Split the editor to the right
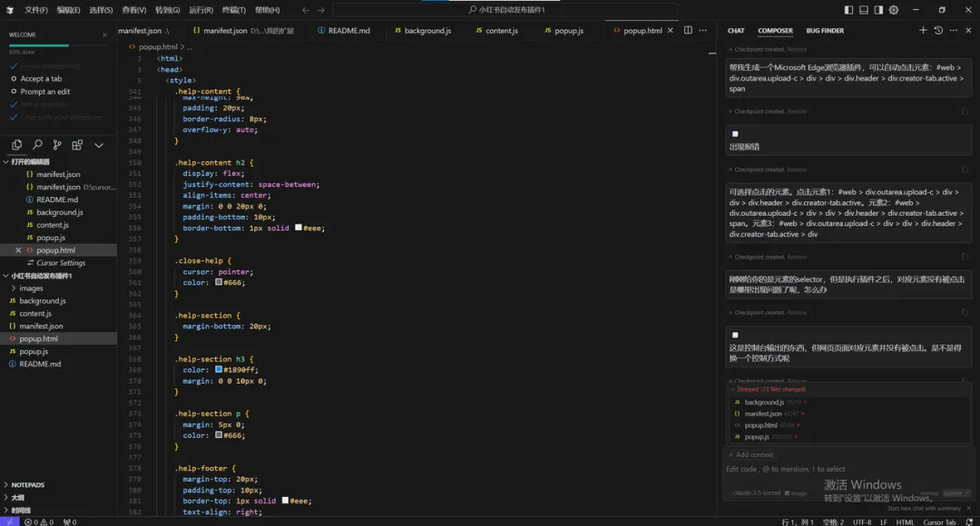The height and width of the screenshot is (526, 980). click(688, 30)
